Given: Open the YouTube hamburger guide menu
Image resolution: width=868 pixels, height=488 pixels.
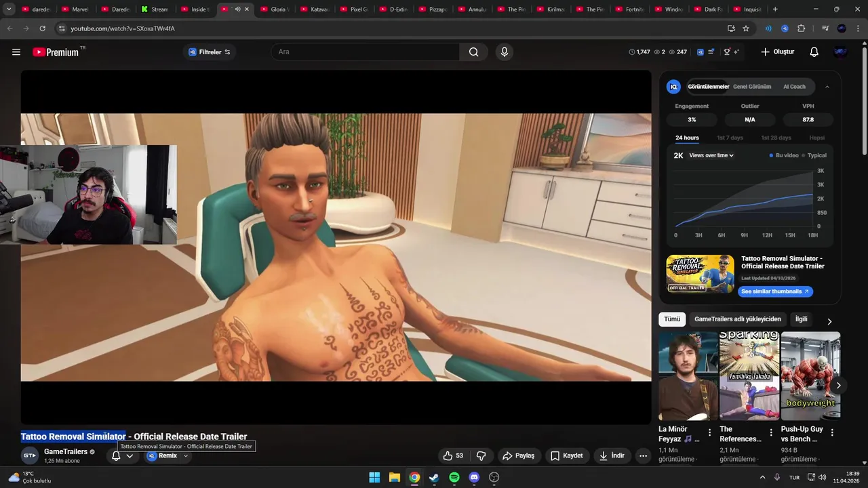Looking at the screenshot, I should 16,52.
